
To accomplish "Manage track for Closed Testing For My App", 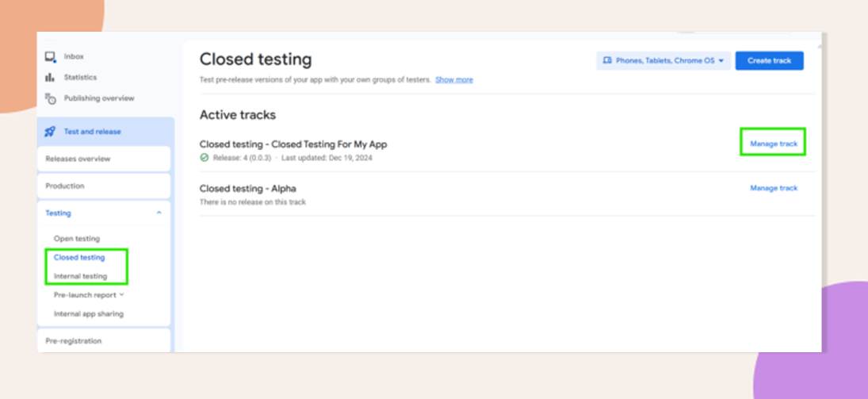I will 774,144.
